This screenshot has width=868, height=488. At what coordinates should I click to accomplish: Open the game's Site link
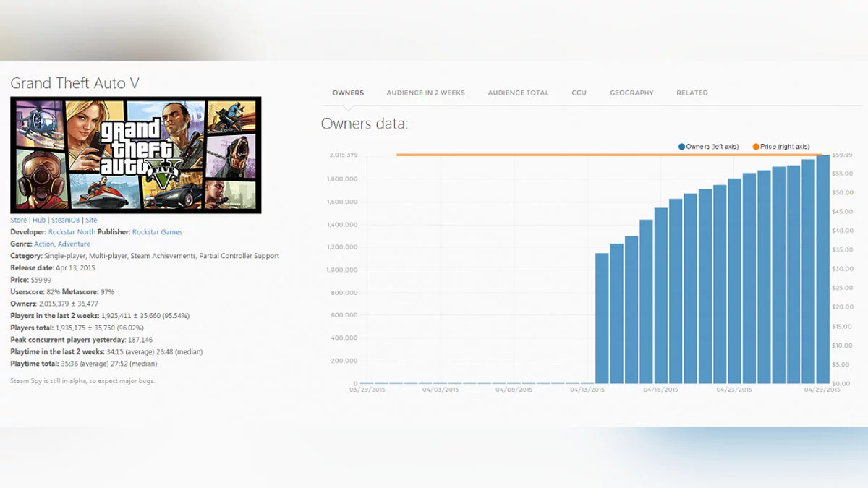(91, 220)
